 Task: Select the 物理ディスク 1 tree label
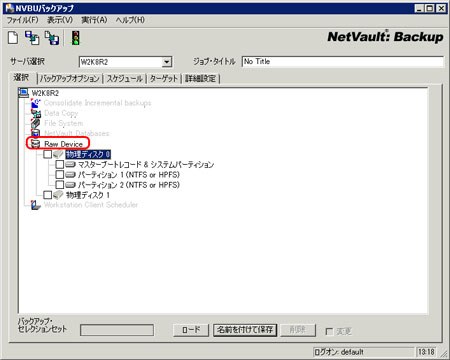click(88, 195)
